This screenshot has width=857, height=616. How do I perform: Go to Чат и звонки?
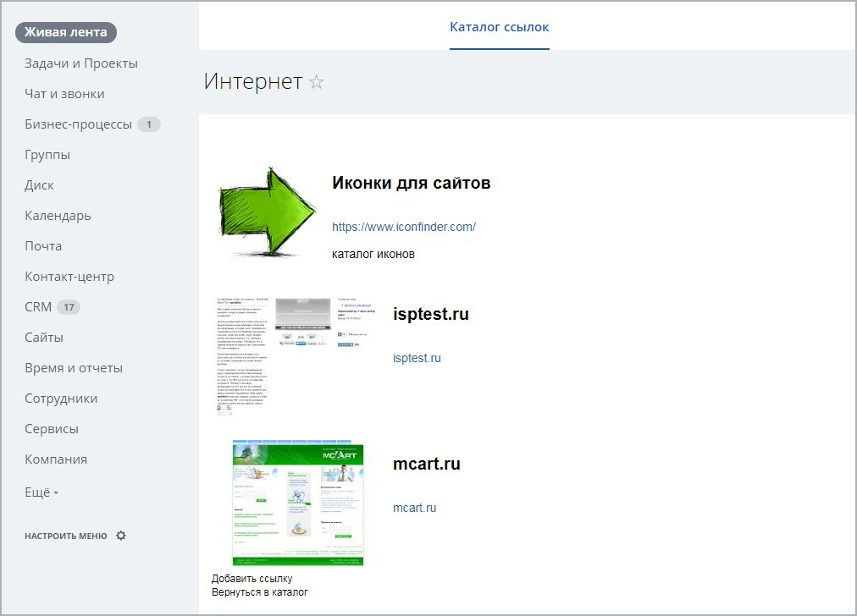coord(64,94)
